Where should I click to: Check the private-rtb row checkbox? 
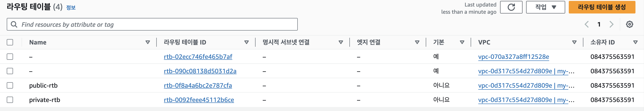click(x=10, y=100)
